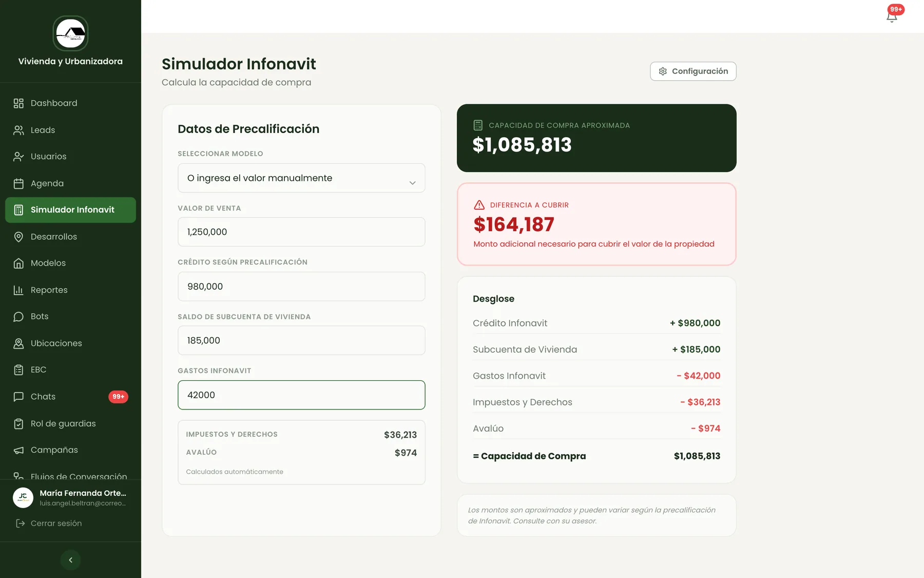The width and height of the screenshot is (924, 578).
Task: Go to the Bots section
Action: click(x=71, y=316)
